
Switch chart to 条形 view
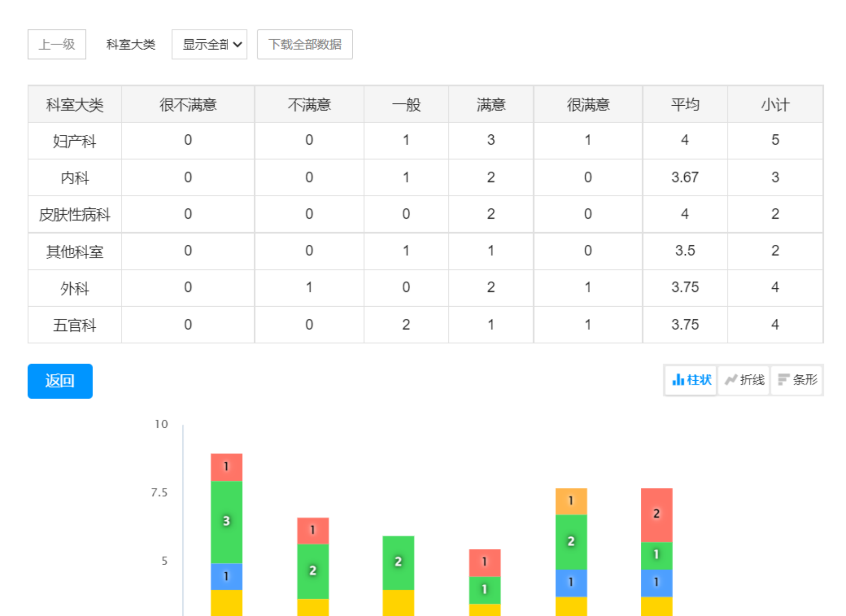[x=797, y=380]
